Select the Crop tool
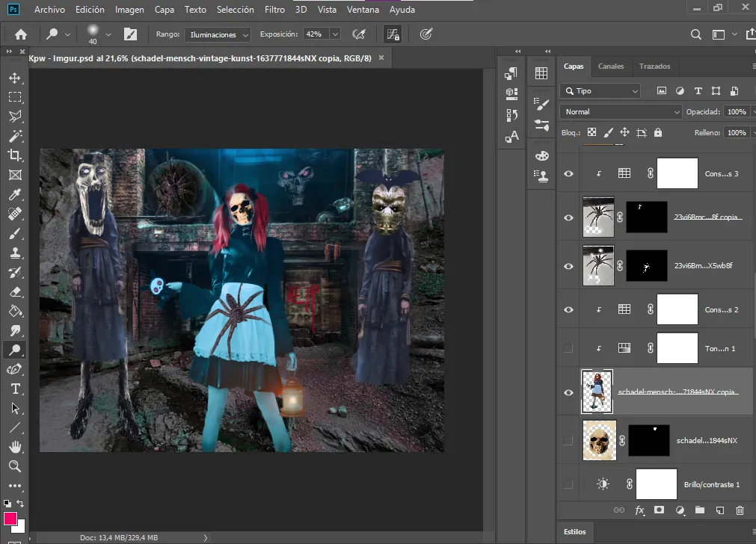Image resolution: width=756 pixels, height=544 pixels. (15, 155)
